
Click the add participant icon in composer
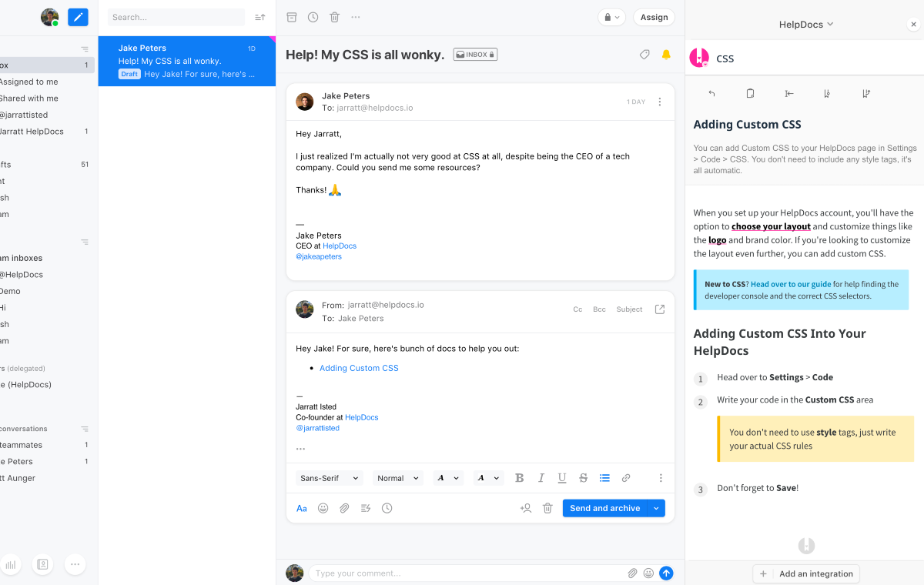pyautogui.click(x=526, y=508)
